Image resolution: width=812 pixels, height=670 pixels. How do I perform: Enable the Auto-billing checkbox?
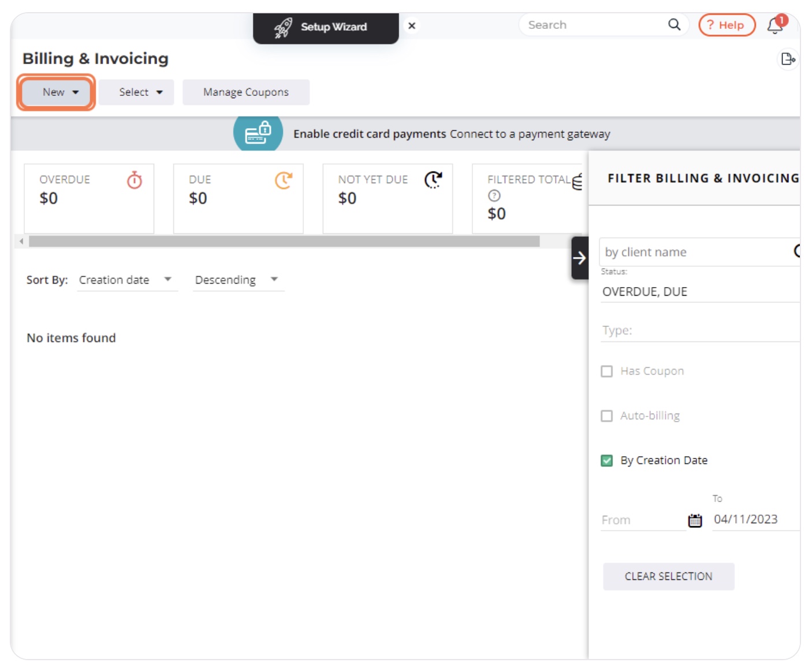tap(606, 416)
